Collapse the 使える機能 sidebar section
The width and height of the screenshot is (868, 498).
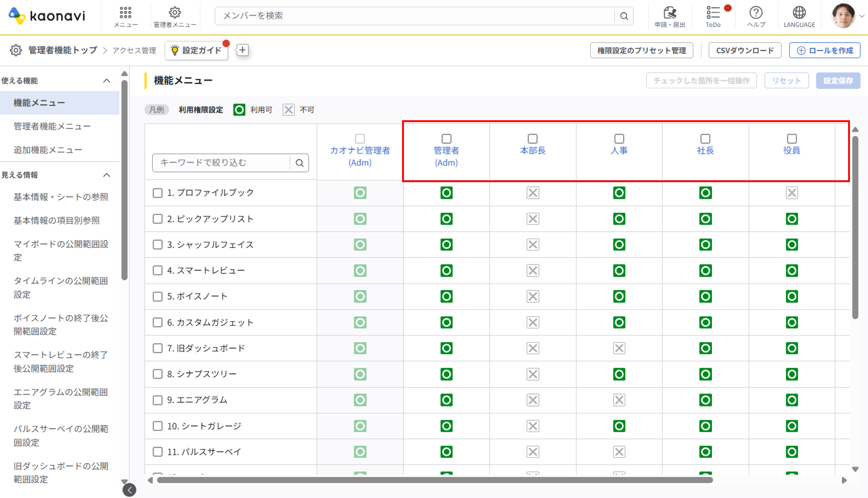[106, 81]
